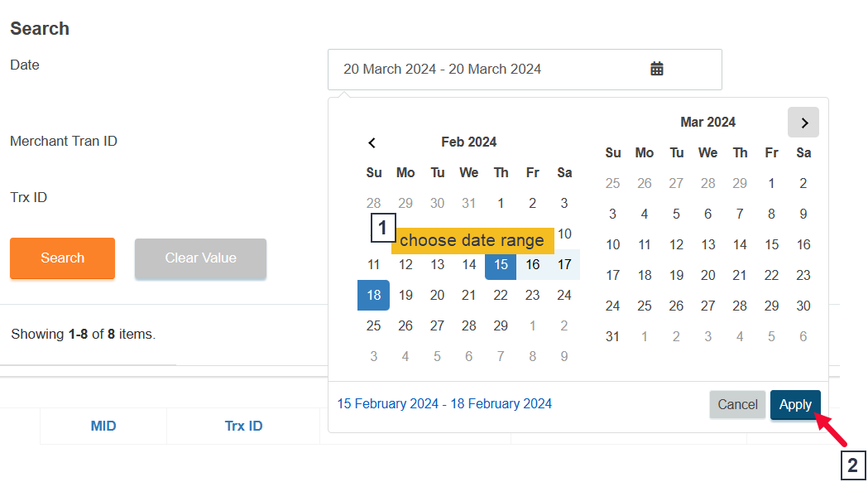Pick February 29 in left calendar
The image size is (868, 482).
tap(501, 326)
